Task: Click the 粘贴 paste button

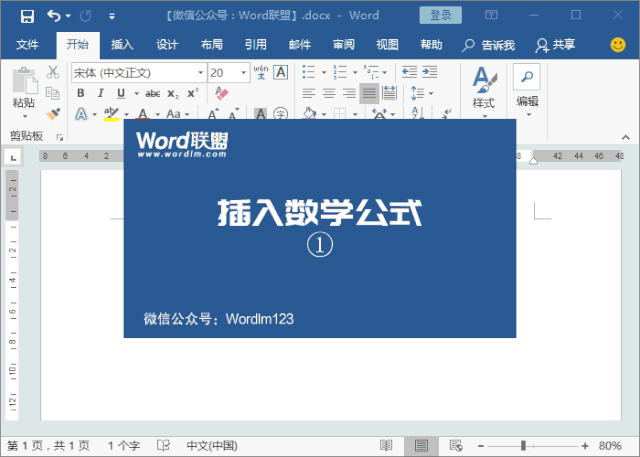Action: pos(24,92)
